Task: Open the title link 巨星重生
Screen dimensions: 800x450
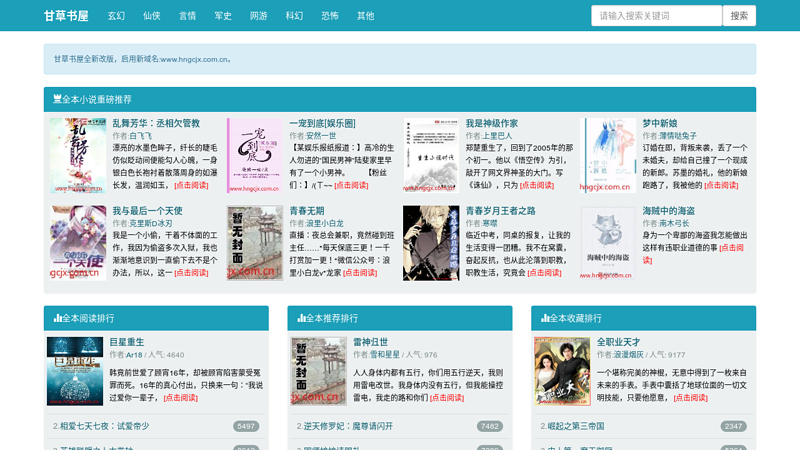Action: 127,342
